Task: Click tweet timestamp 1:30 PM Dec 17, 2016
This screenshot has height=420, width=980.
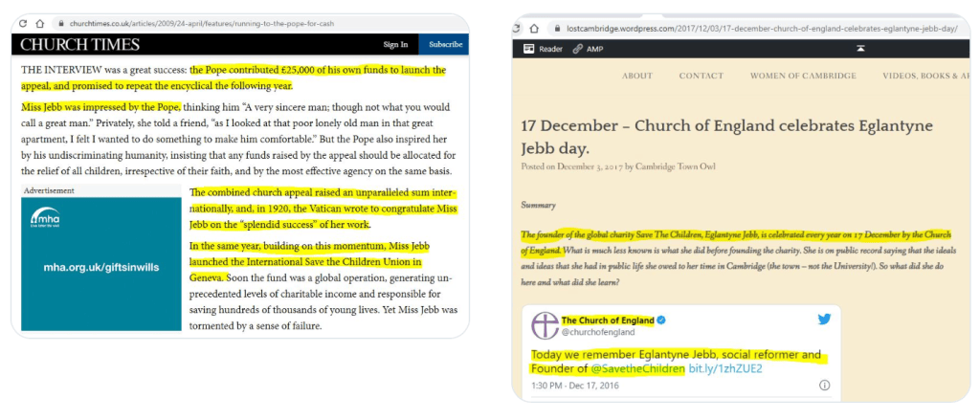Action: tap(575, 385)
